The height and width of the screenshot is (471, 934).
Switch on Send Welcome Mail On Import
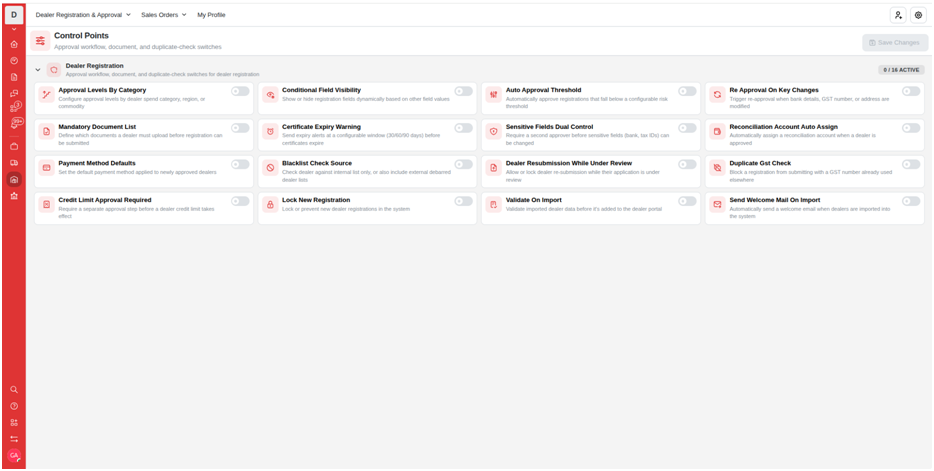pyautogui.click(x=911, y=201)
